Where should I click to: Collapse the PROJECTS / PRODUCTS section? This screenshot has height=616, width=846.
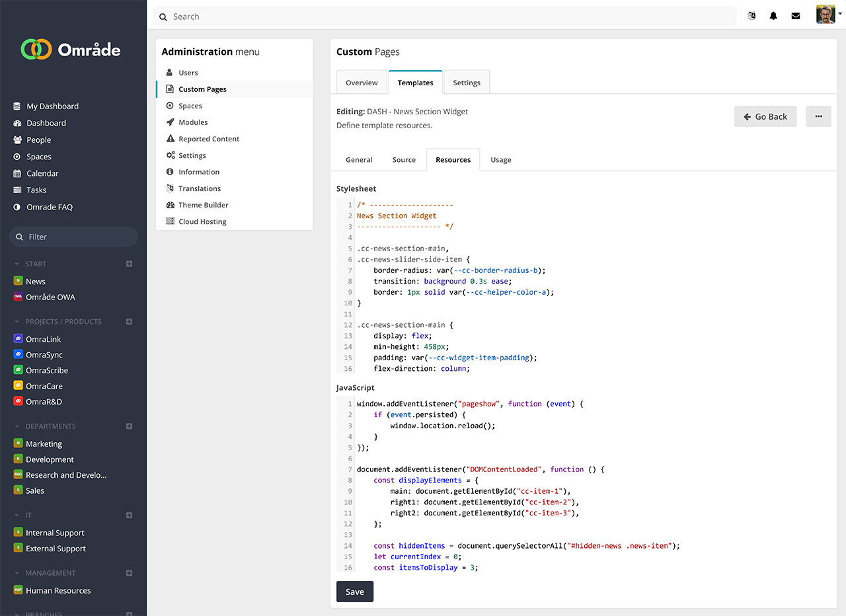pyautogui.click(x=17, y=322)
